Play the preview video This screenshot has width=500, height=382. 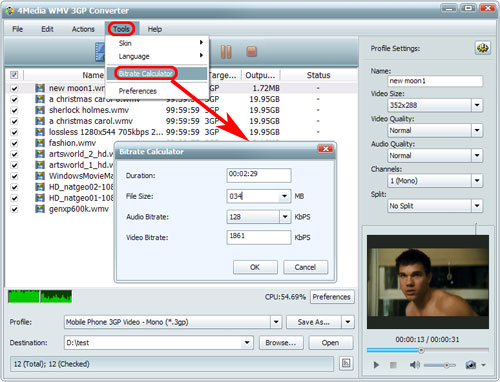376,365
